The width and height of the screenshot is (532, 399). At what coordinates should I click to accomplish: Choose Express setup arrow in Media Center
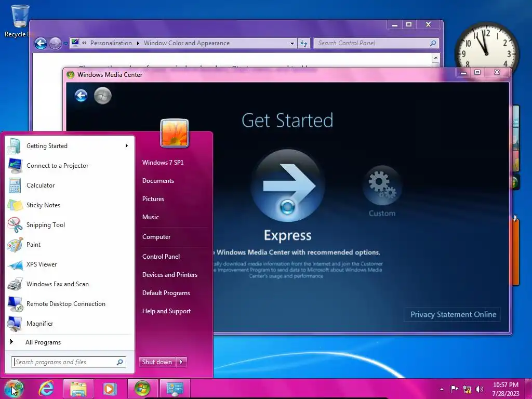click(x=288, y=185)
